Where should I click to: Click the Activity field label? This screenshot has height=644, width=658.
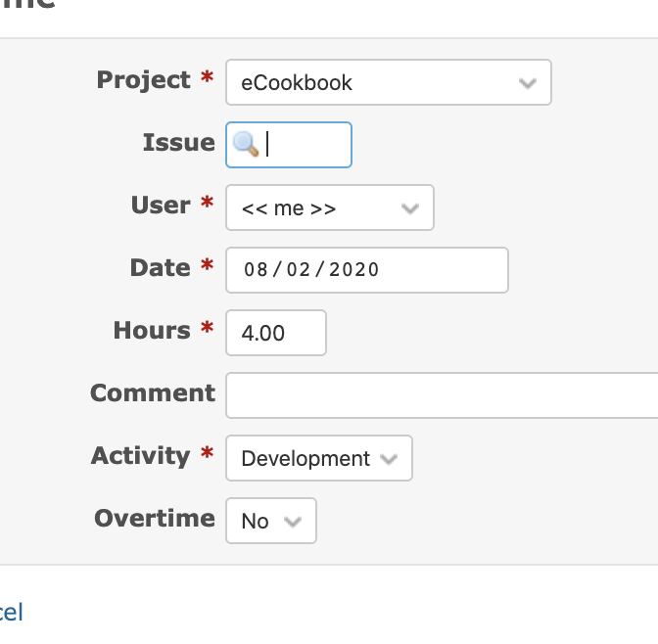pos(141,456)
